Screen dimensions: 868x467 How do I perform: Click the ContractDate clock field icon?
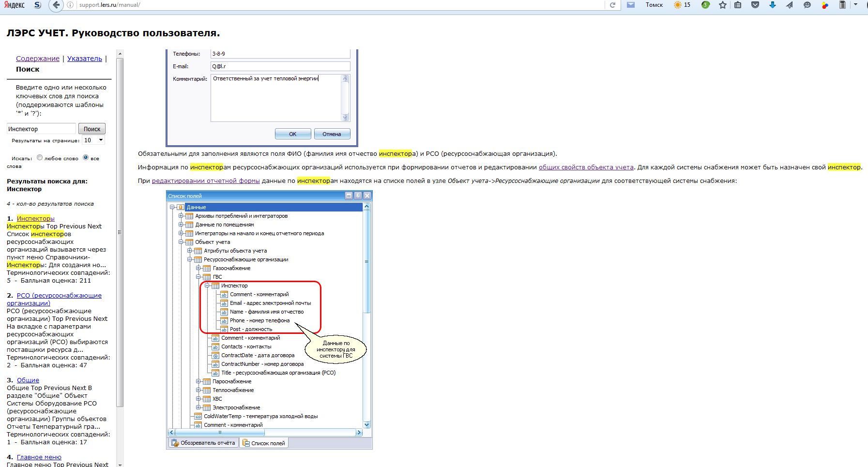(215, 356)
